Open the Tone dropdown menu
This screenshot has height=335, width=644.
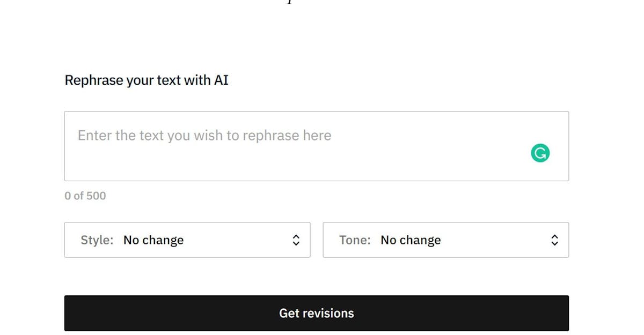point(446,240)
